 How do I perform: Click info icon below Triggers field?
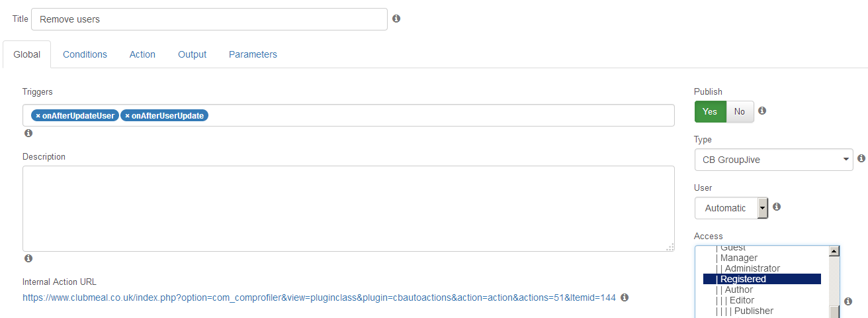pos(28,133)
